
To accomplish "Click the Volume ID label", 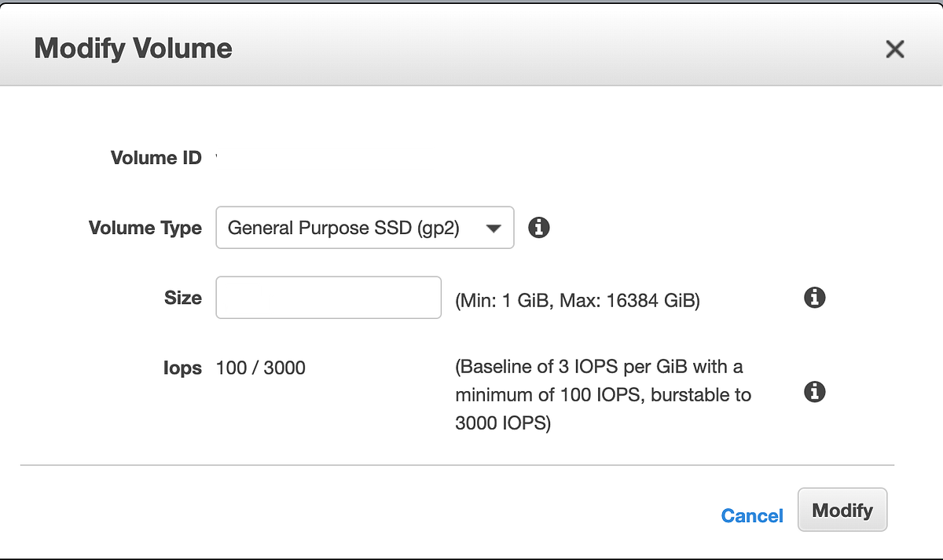I will click(156, 158).
